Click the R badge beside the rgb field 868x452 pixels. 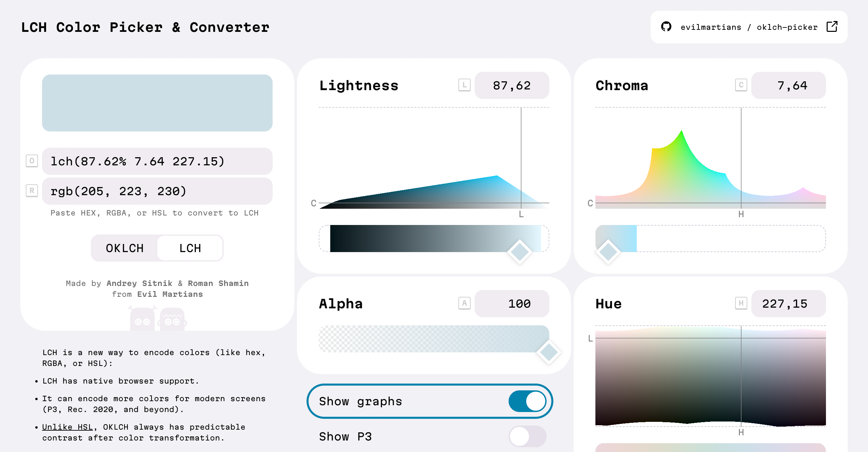(x=32, y=191)
